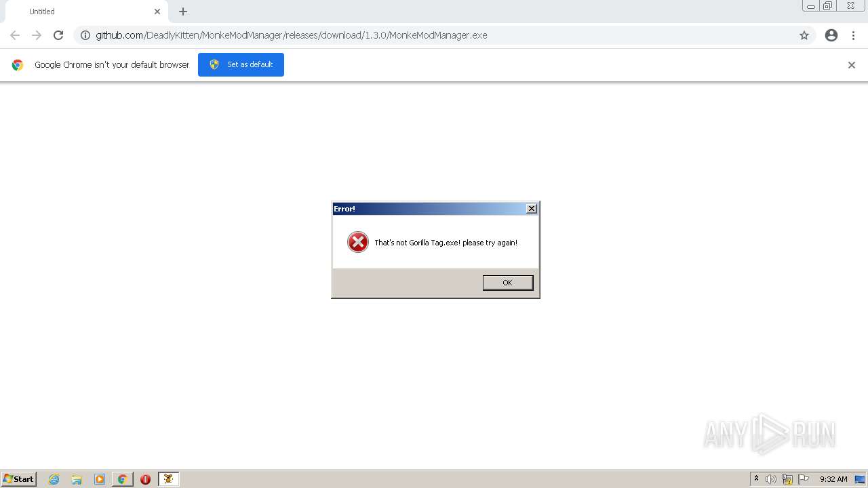The image size is (868, 488).
Task: Close the Chrome window
Action: (850, 5)
